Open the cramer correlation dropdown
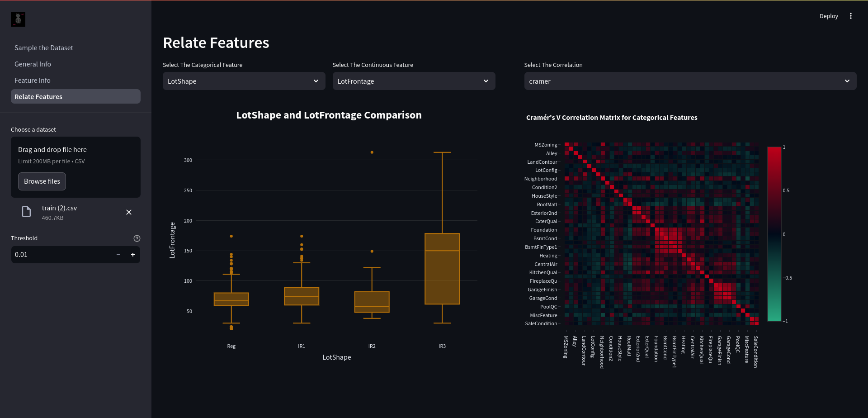The height and width of the screenshot is (418, 868). click(690, 81)
